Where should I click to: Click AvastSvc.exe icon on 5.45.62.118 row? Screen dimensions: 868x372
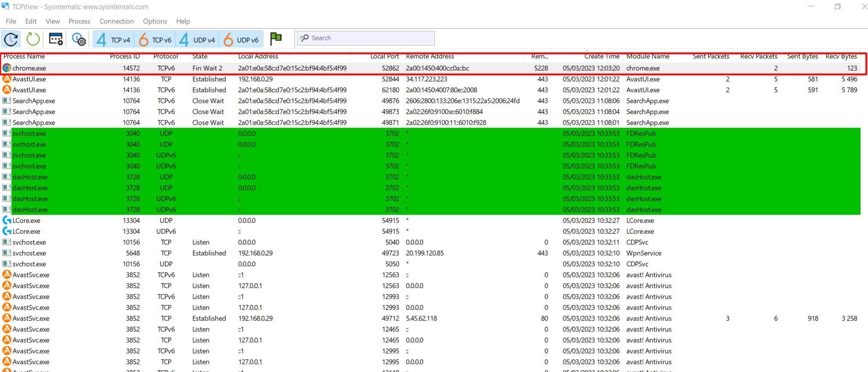click(x=6, y=318)
